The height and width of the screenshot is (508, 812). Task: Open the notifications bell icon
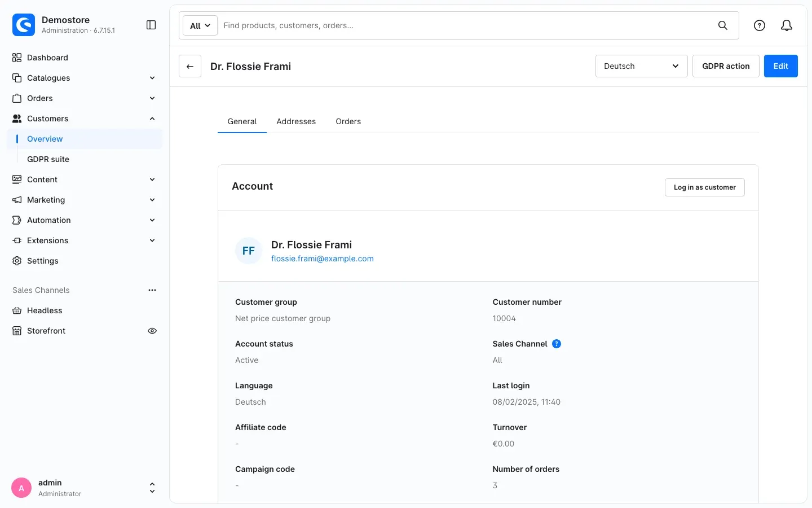point(787,25)
